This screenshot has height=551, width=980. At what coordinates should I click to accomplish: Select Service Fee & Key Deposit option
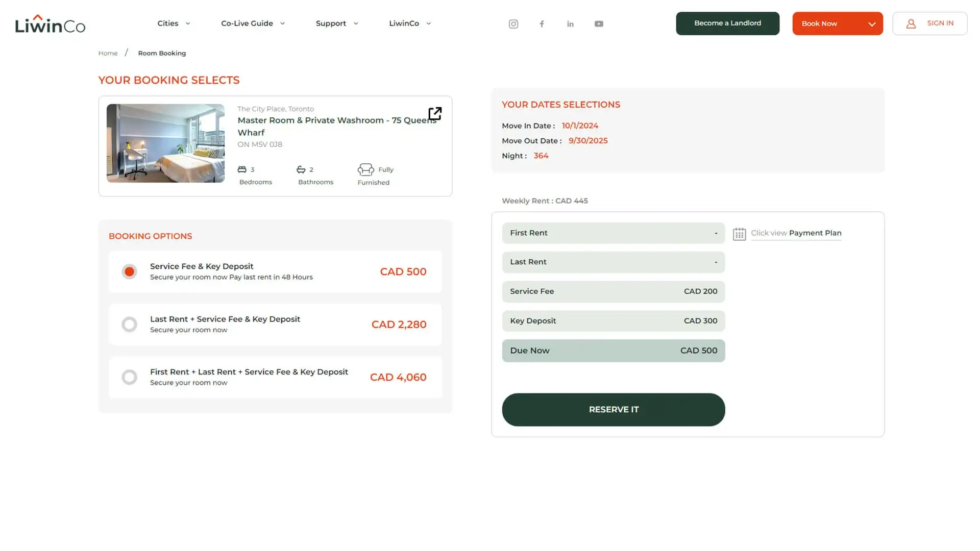point(130,271)
